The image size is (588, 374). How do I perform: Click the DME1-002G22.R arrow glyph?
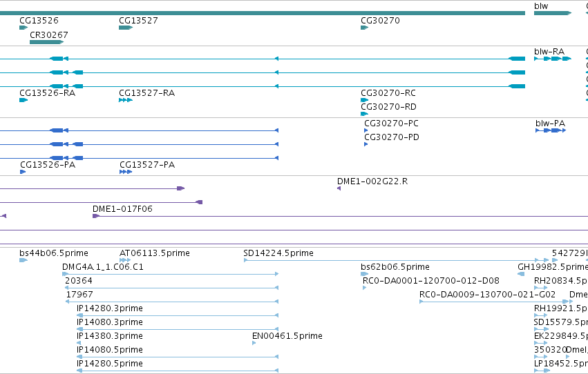[x=339, y=188]
